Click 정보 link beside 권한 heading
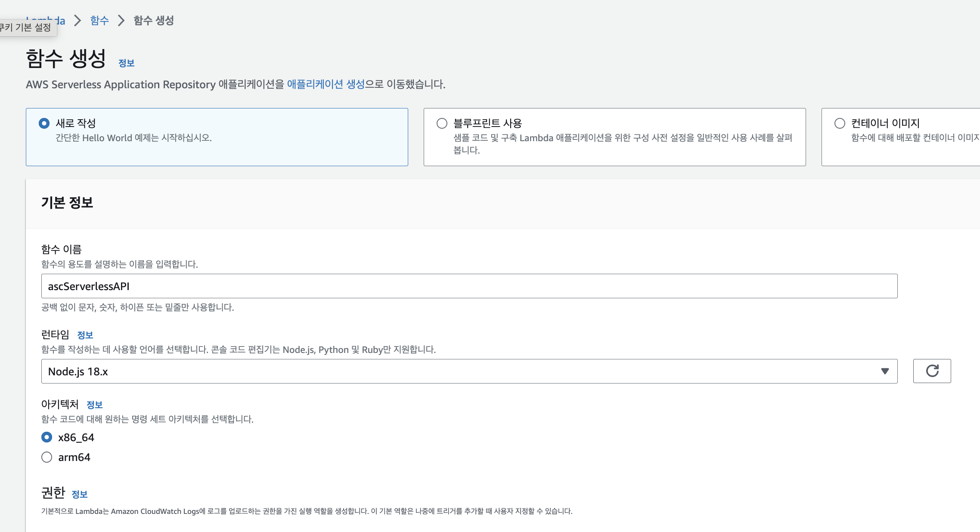980x532 pixels. [x=79, y=494]
